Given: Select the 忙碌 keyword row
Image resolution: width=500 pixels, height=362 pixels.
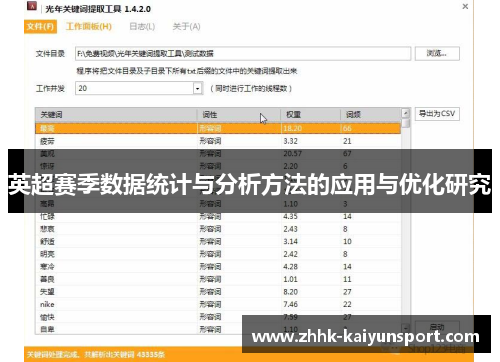Looking at the screenshot, I should (x=218, y=217).
